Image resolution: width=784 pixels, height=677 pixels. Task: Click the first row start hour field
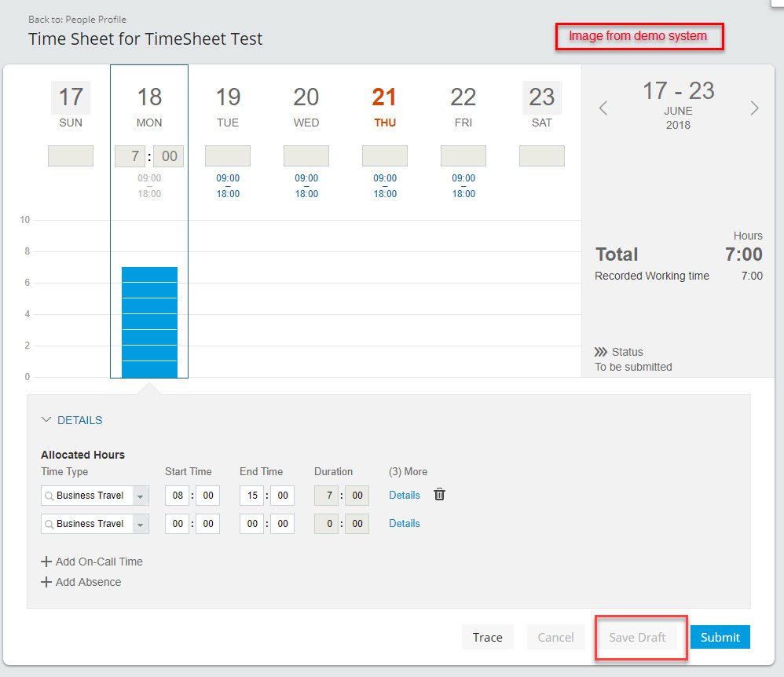tap(178, 496)
